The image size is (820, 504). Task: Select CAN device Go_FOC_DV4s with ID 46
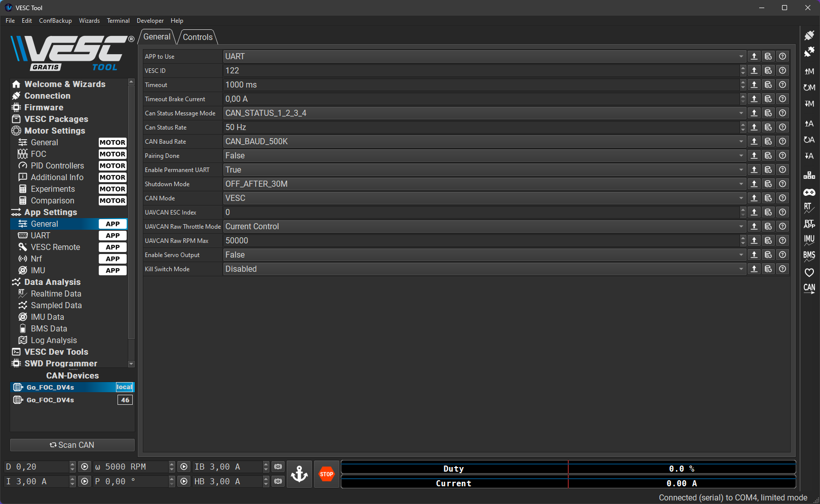(72, 400)
